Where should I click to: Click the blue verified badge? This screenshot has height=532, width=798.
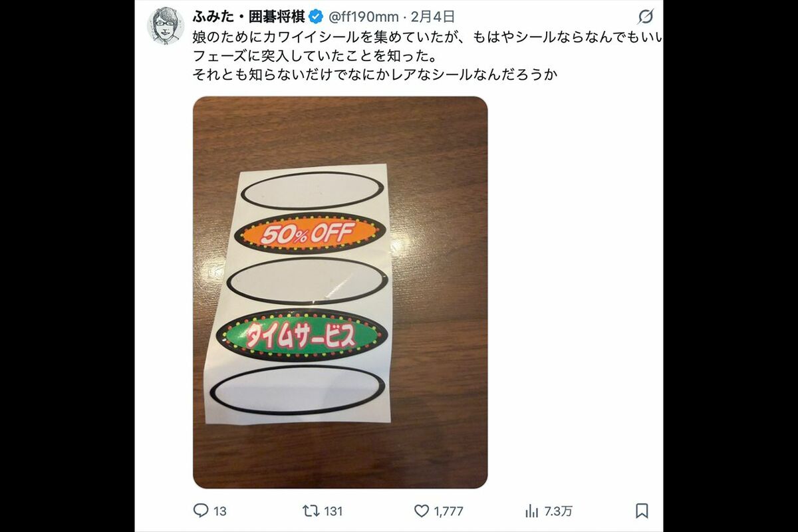tap(316, 17)
